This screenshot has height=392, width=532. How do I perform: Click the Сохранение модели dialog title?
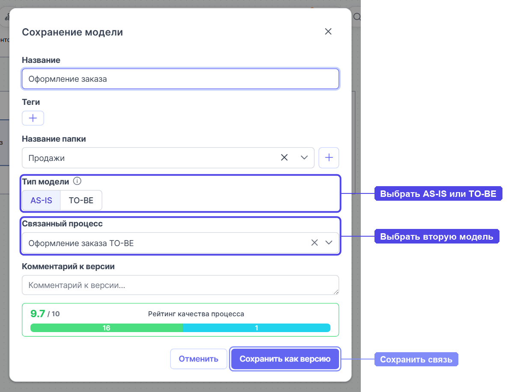click(72, 32)
